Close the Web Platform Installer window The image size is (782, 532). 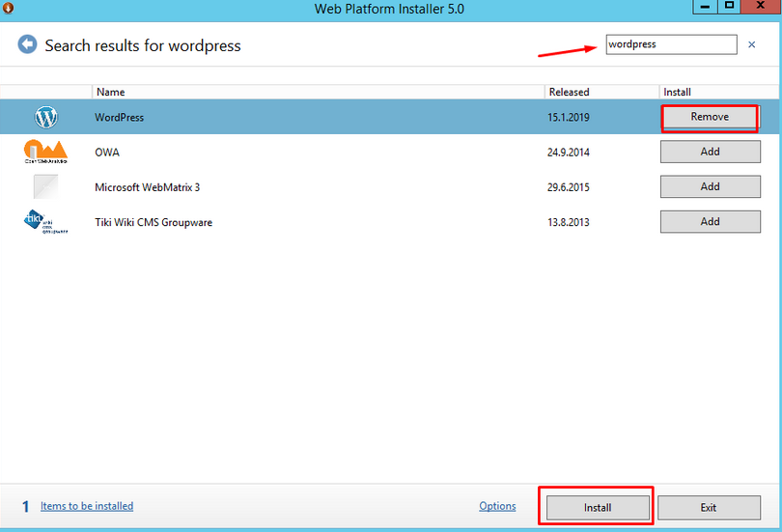point(761,7)
